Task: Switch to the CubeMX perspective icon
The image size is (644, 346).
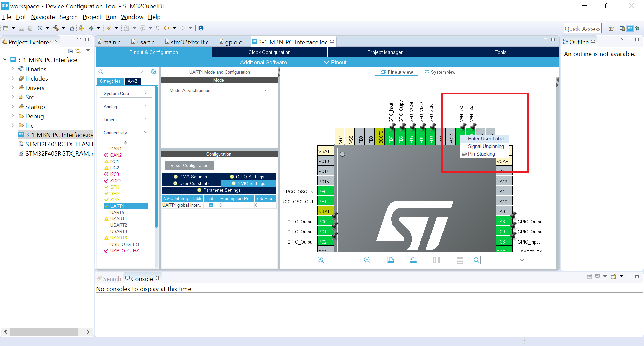Action: point(630,28)
